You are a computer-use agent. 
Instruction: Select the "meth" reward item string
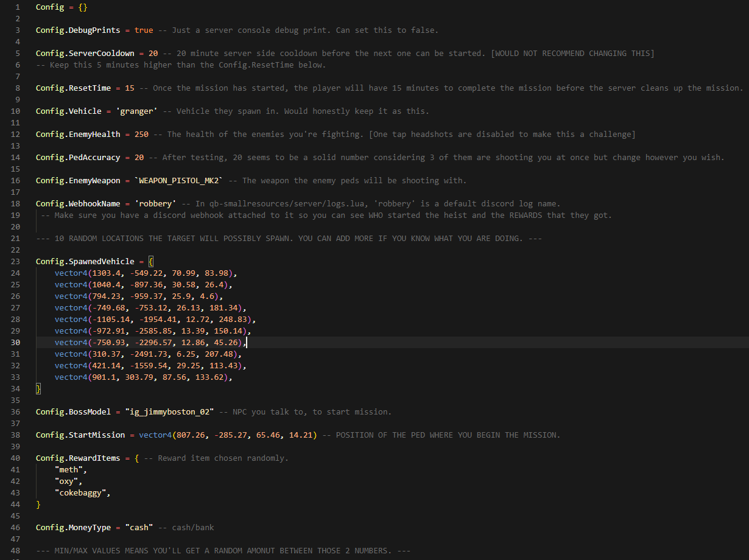click(x=71, y=469)
